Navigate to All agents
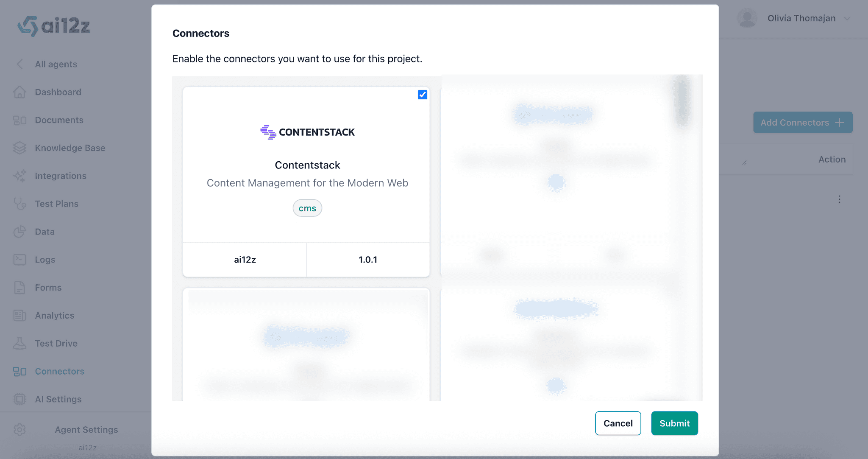 [x=56, y=64]
